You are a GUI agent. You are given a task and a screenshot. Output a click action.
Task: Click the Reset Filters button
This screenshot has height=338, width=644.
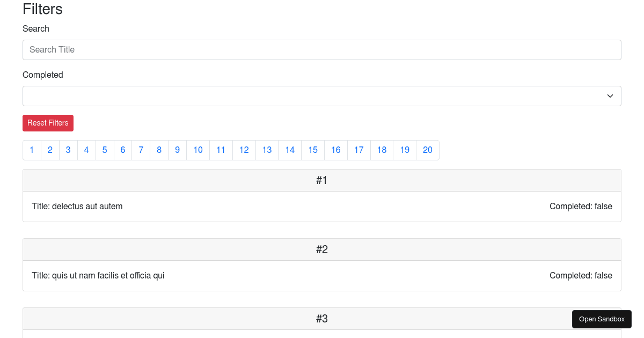point(48,123)
